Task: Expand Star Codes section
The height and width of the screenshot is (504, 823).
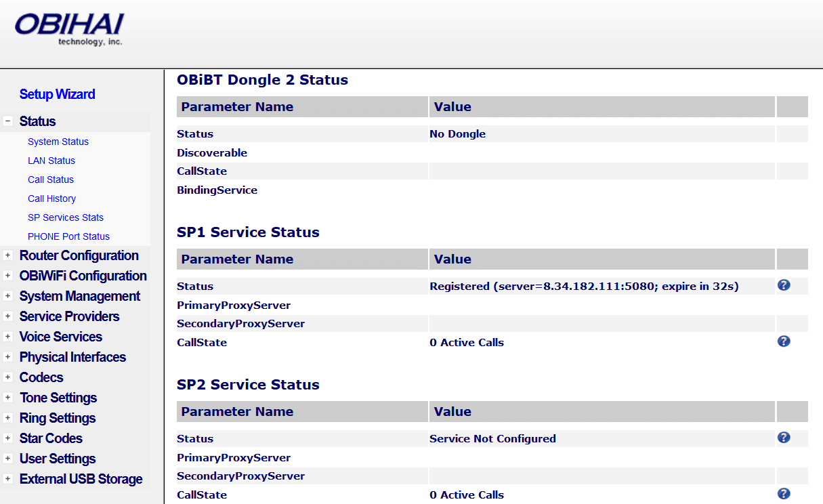Action: coord(8,438)
